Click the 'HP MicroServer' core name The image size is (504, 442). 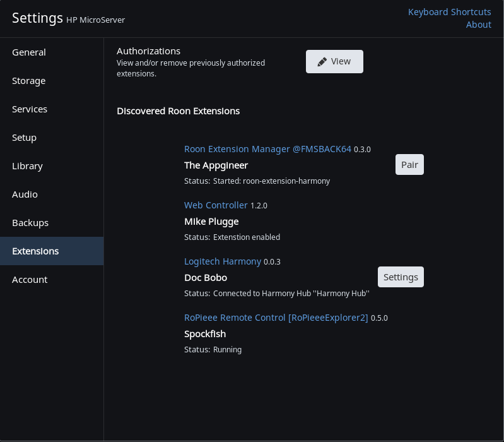click(x=95, y=20)
